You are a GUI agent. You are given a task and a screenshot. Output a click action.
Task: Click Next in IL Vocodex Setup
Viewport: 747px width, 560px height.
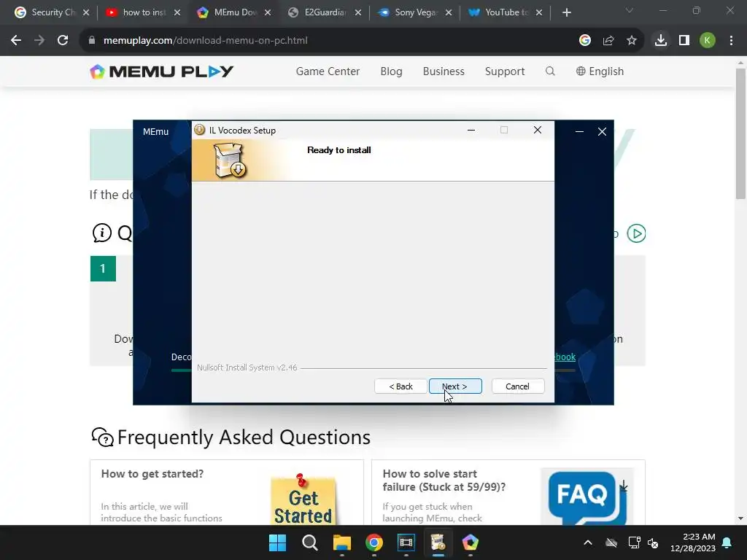455,386
